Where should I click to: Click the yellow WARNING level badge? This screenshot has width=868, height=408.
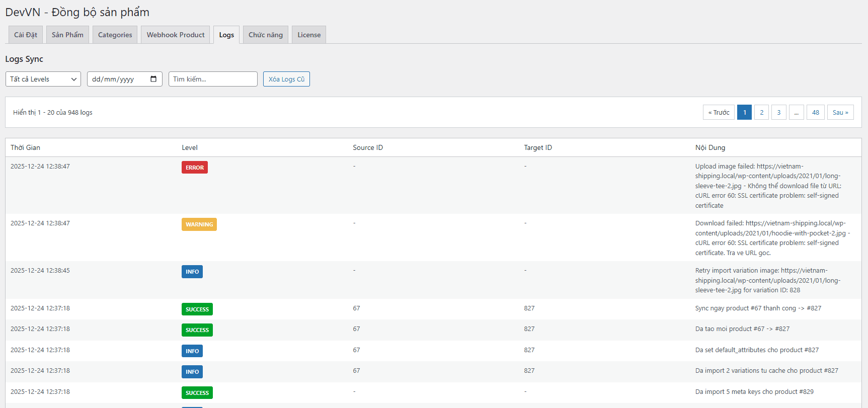[199, 224]
